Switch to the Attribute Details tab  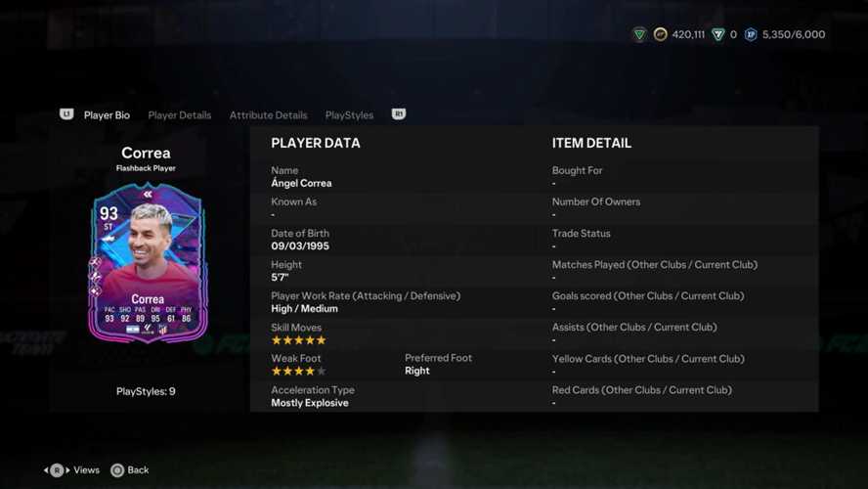point(269,115)
